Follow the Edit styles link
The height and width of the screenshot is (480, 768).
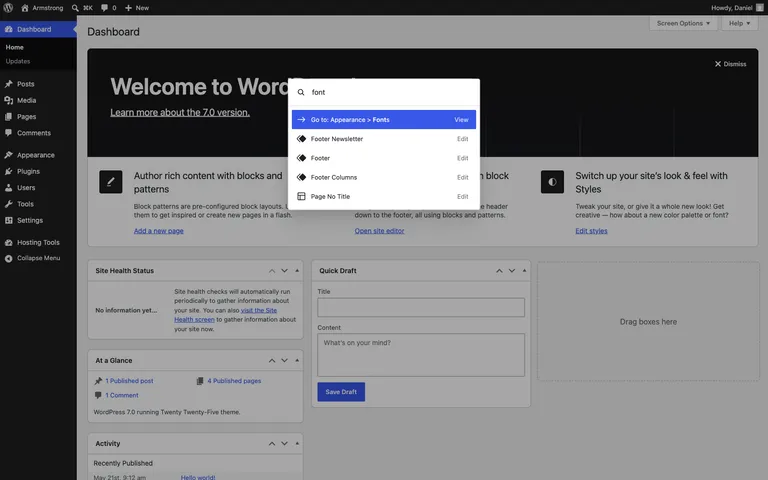click(591, 231)
